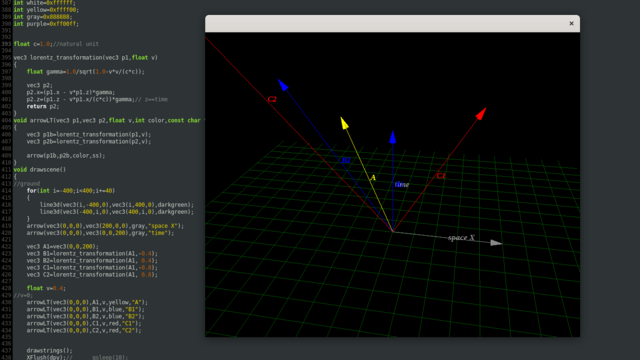Select the red C2 label
The width and height of the screenshot is (640, 360).
[x=272, y=99]
